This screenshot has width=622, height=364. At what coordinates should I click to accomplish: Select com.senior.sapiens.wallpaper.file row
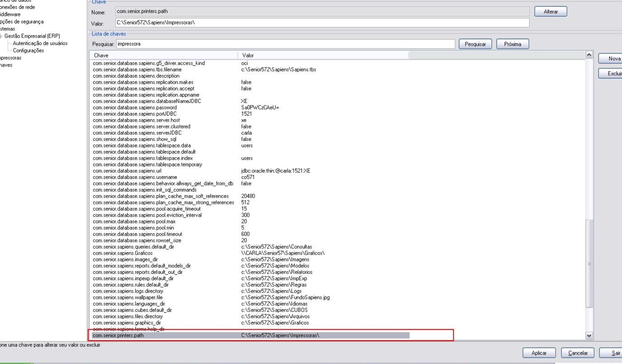point(128,298)
